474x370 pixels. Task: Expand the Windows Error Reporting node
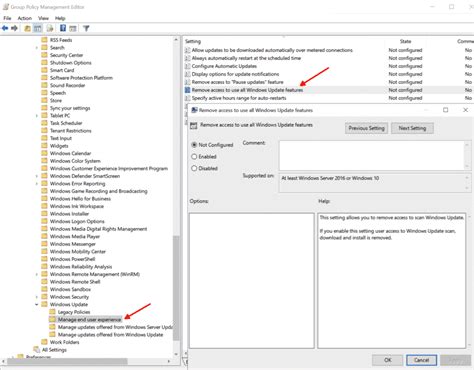point(37,184)
